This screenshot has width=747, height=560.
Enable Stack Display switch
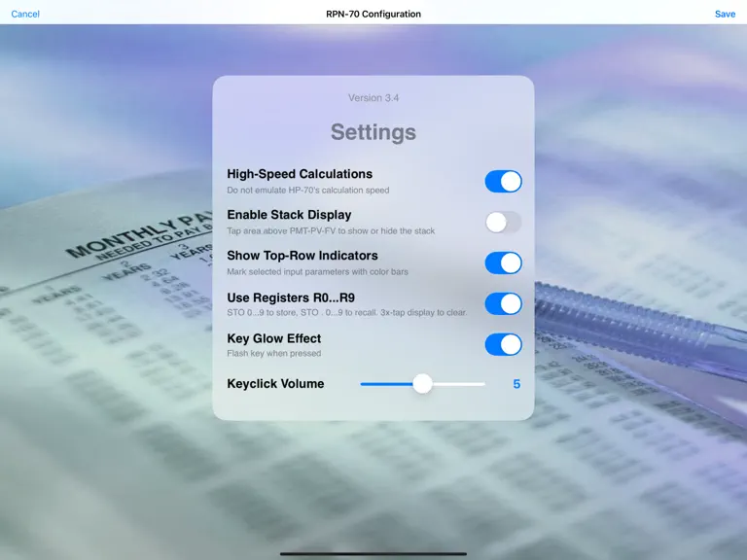tap(503, 223)
